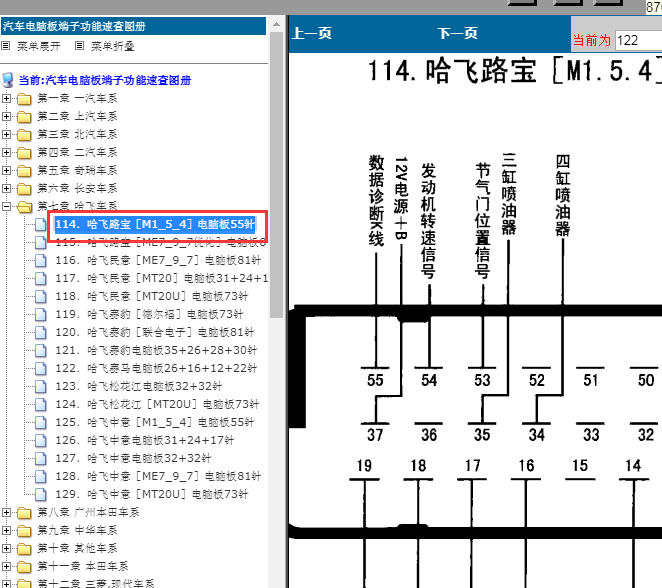This screenshot has width=662, height=588.
Task: Click the 当前:汽车电脑板端子功能速查图册 title link
Action: pos(105,80)
